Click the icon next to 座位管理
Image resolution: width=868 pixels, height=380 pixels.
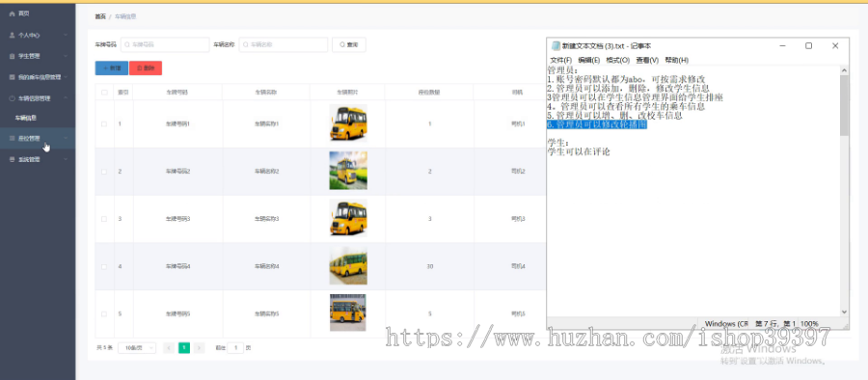(13, 139)
